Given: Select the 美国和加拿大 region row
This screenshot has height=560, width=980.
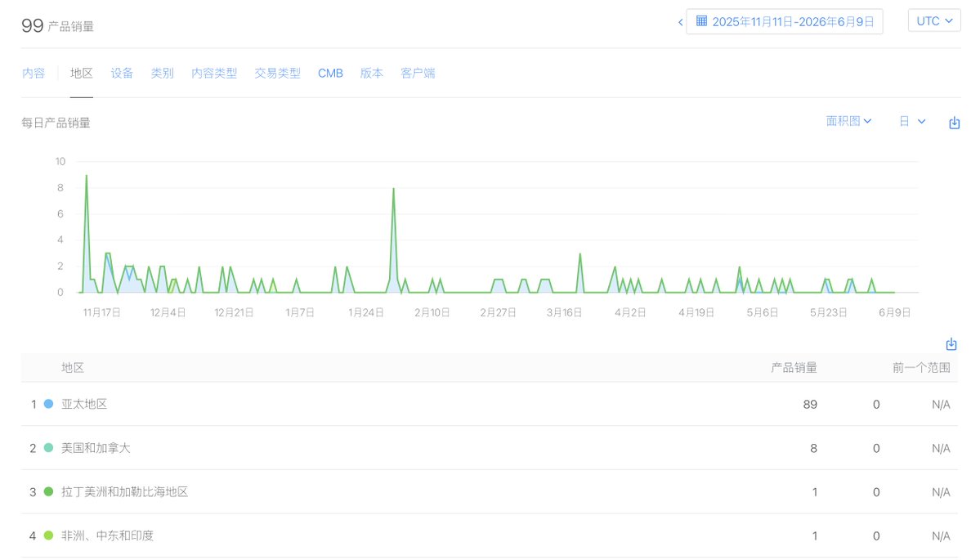Looking at the screenshot, I should coord(490,448).
